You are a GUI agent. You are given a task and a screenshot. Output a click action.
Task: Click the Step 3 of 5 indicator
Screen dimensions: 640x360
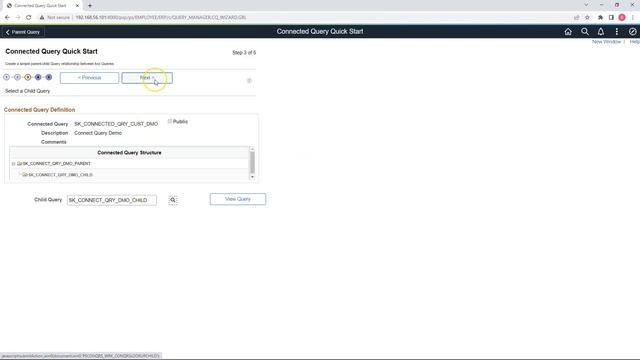click(x=244, y=53)
